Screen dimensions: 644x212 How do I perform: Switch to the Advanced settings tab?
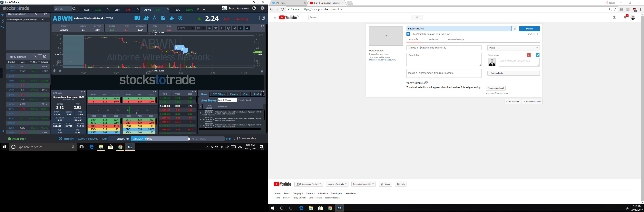click(x=456, y=39)
